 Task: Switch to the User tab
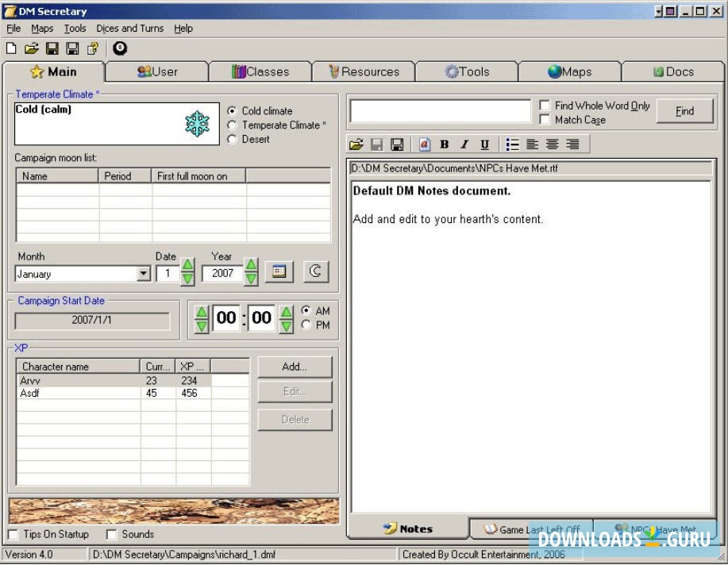tap(157, 72)
